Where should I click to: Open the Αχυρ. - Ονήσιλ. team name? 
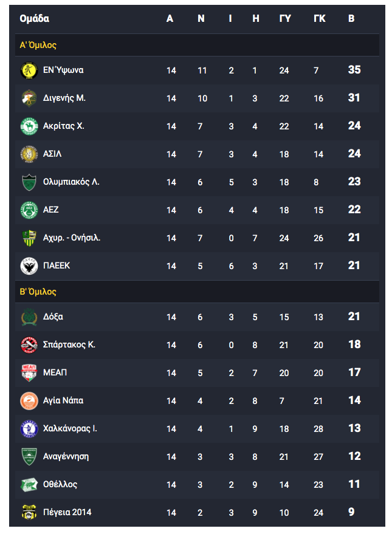(x=72, y=238)
